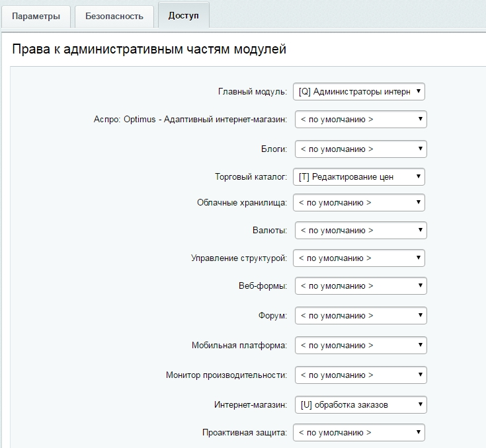This screenshot has width=486, height=448.
Task: Click the Блоги label
Action: point(274,149)
